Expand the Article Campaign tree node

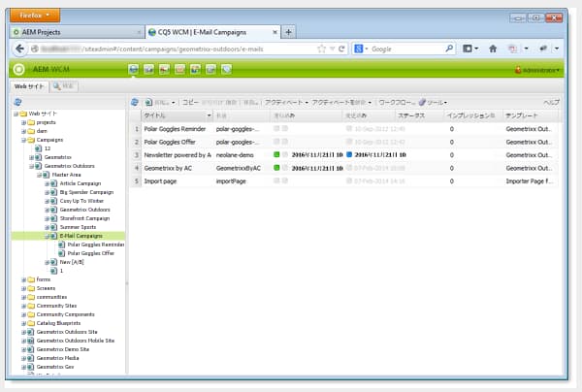coord(47,183)
